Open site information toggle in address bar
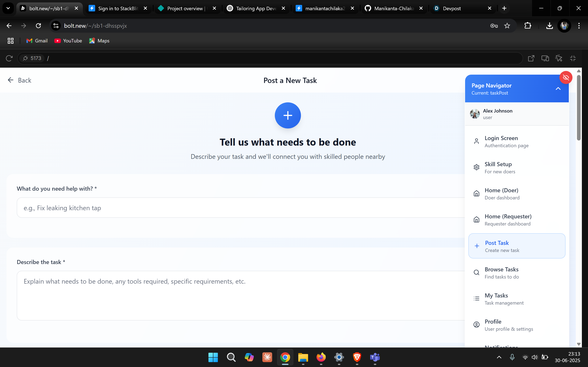This screenshot has height=367, width=588. click(56, 26)
